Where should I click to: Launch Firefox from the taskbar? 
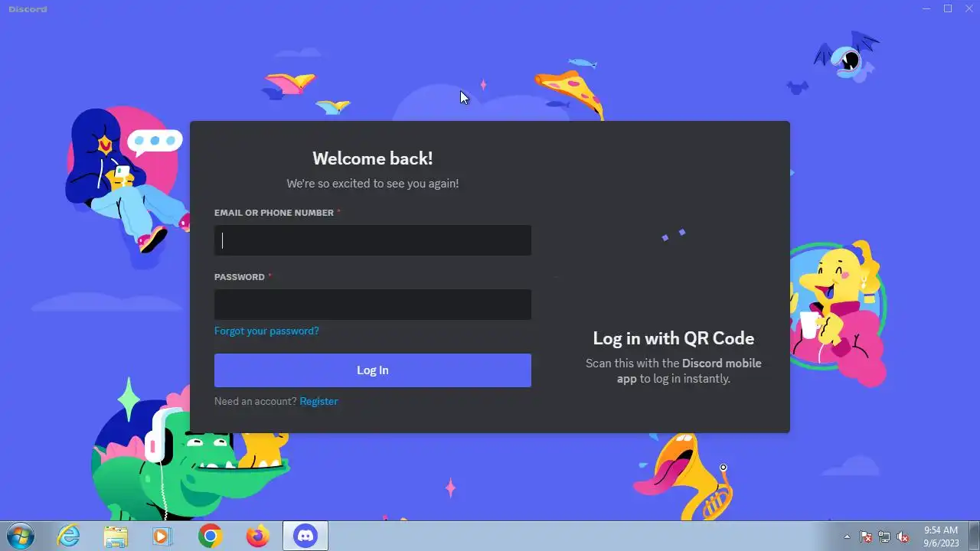pyautogui.click(x=258, y=536)
